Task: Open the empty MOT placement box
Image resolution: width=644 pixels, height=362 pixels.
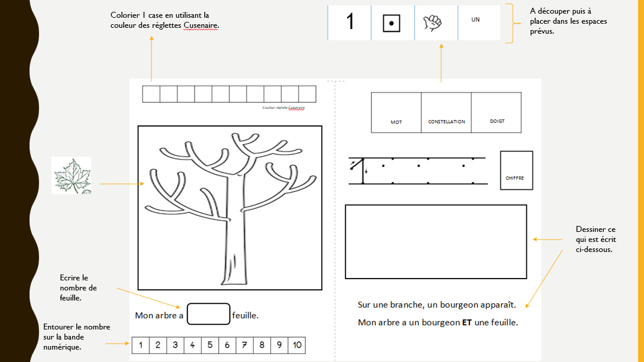Action: pos(395,112)
